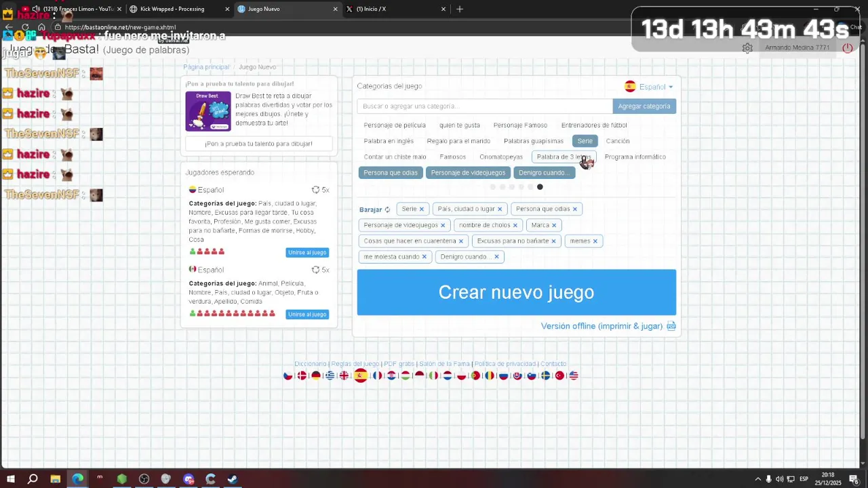The image size is (868, 488).
Task: Open the 'Diccionario' footer link
Action: coord(311,364)
